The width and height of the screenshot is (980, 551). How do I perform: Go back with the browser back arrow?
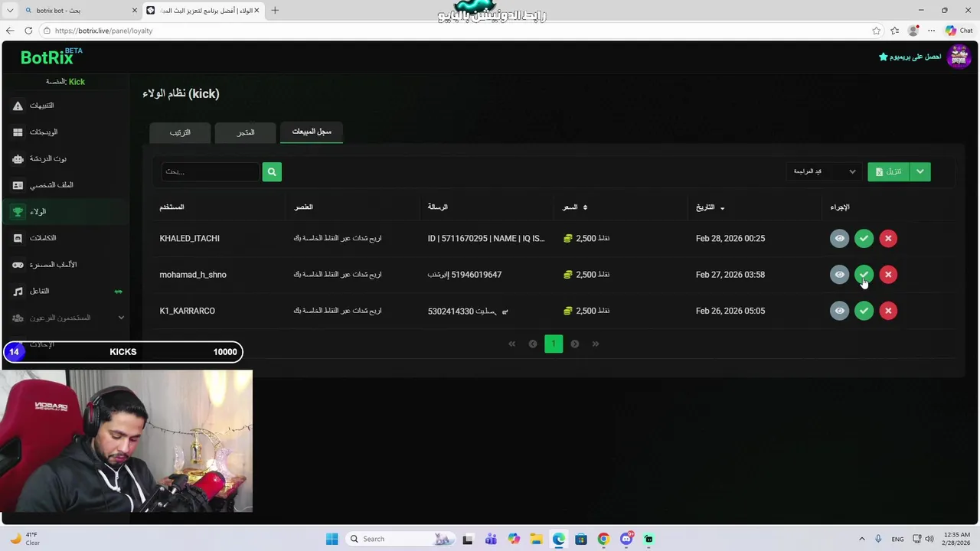[x=10, y=31]
